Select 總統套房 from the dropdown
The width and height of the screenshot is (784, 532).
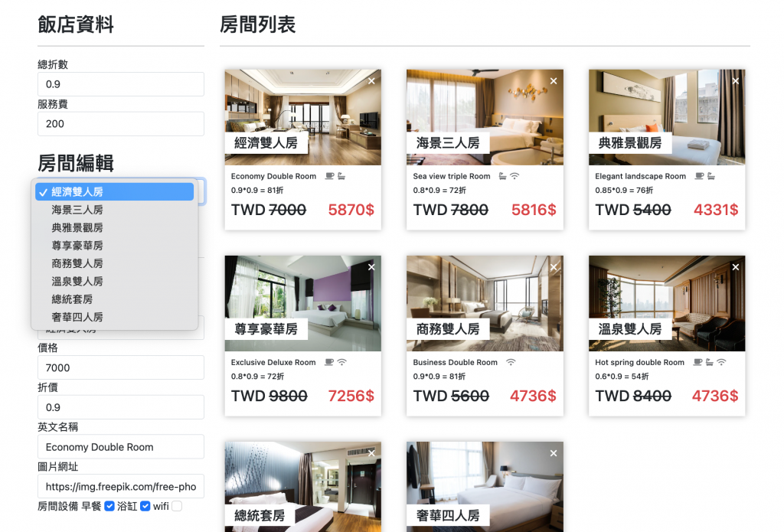115,299
